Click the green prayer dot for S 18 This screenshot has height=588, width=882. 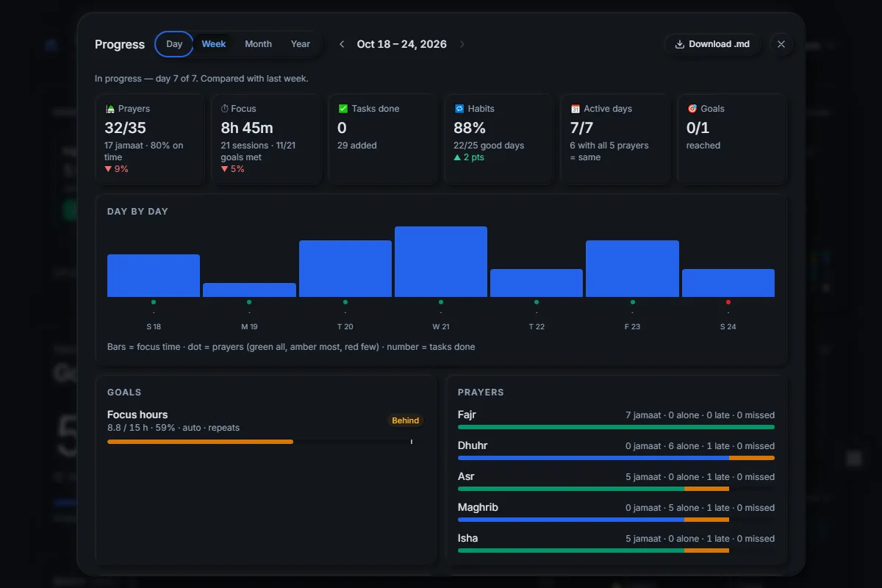click(x=154, y=302)
